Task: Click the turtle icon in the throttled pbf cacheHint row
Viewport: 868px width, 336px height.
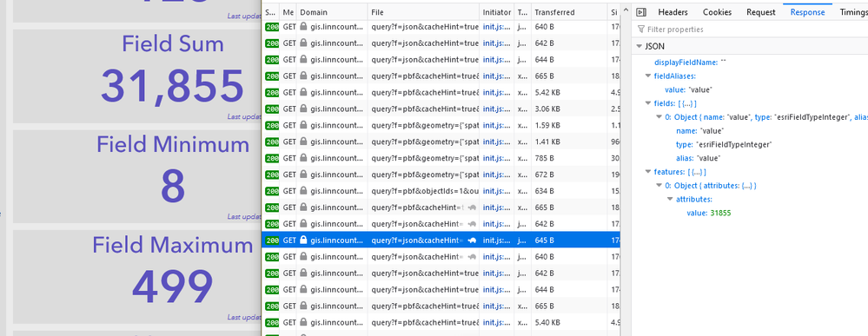Action: tap(472, 208)
